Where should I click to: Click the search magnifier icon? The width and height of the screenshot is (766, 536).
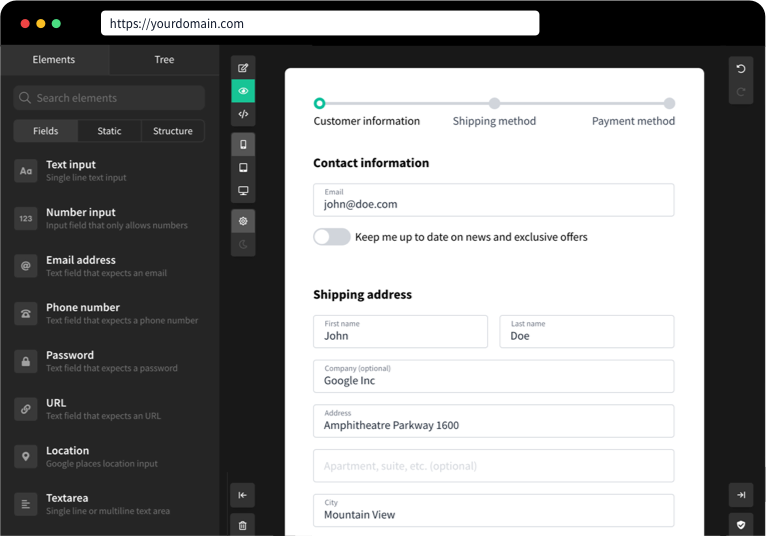(25, 98)
